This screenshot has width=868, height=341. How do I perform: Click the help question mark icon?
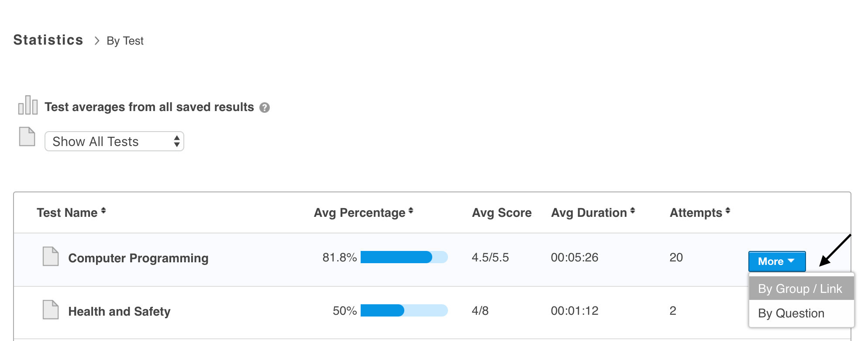click(x=264, y=108)
